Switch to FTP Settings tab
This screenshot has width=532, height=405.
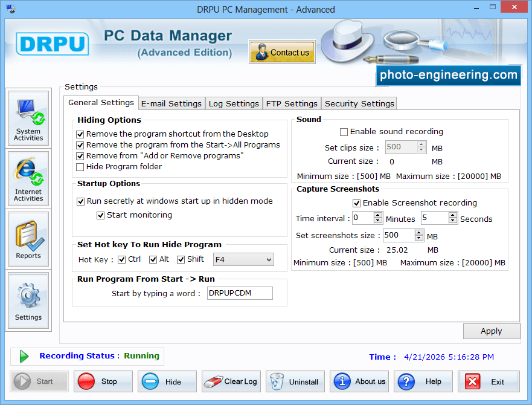[292, 103]
